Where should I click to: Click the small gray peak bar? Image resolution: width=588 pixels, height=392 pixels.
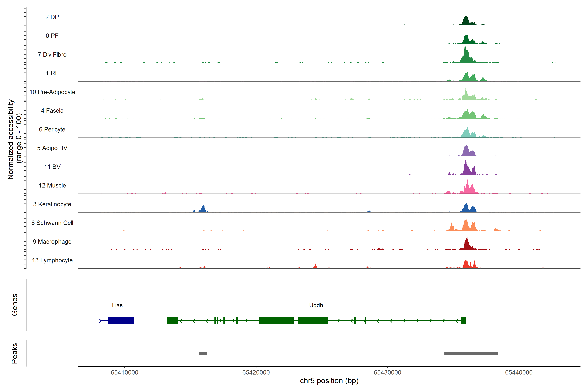point(203,353)
